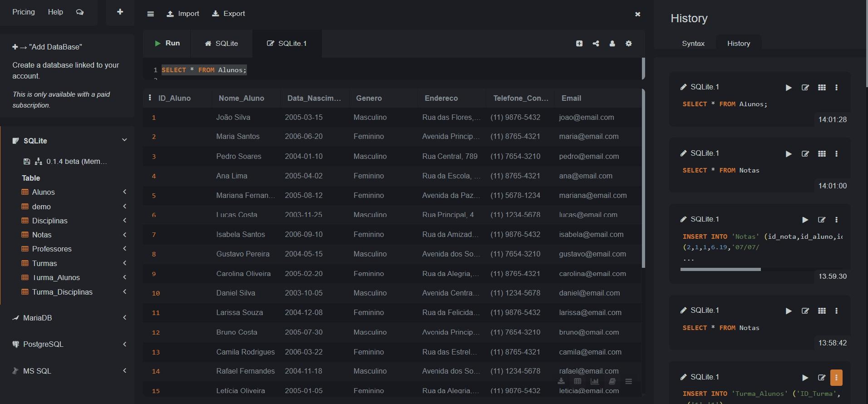This screenshot has width=868, height=404.
Task: Open the column options dots beside ID_Aluno
Action: tap(150, 98)
